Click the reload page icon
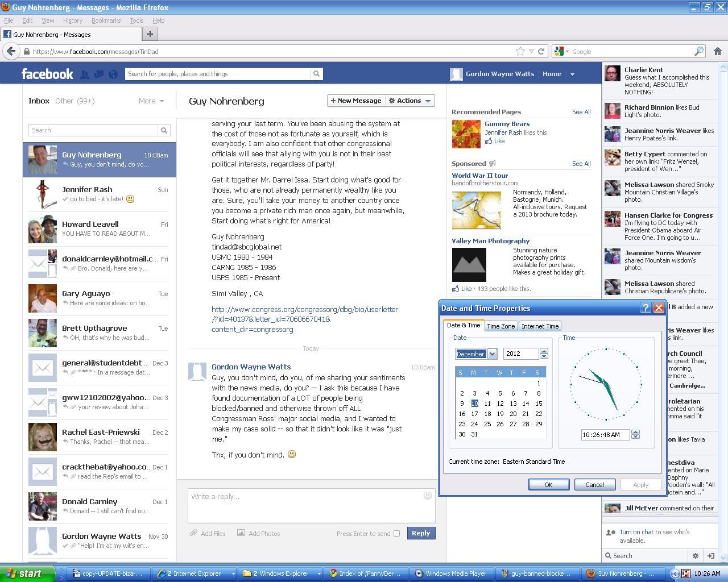728x582 pixels. coord(541,51)
